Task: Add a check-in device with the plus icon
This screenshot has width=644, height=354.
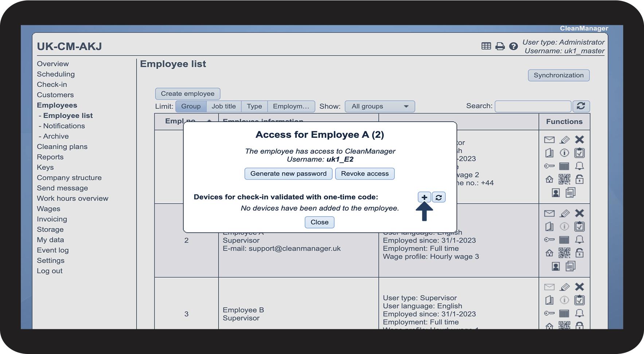Action: click(424, 197)
